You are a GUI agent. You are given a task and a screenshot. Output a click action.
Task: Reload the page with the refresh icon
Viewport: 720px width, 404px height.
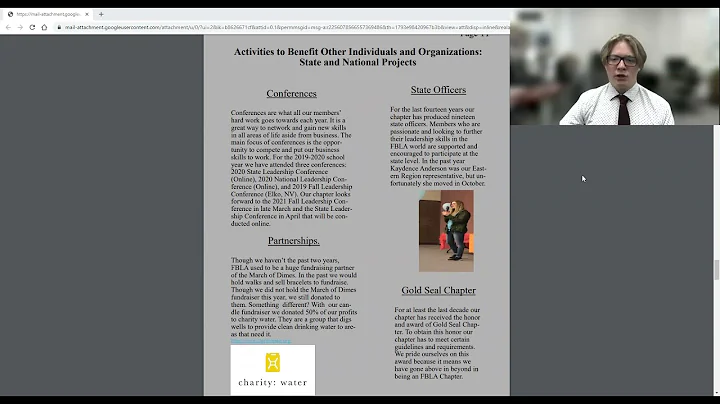coord(32,28)
